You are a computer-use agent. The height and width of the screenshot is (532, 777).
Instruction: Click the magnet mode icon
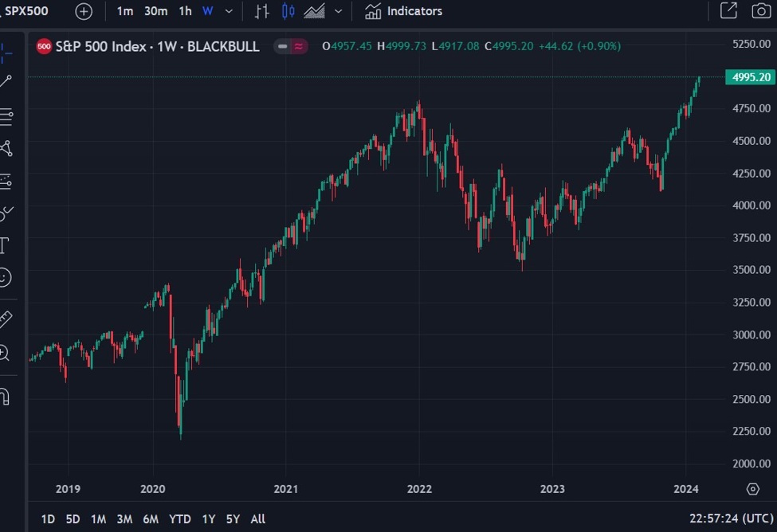pyautogui.click(x=4, y=395)
